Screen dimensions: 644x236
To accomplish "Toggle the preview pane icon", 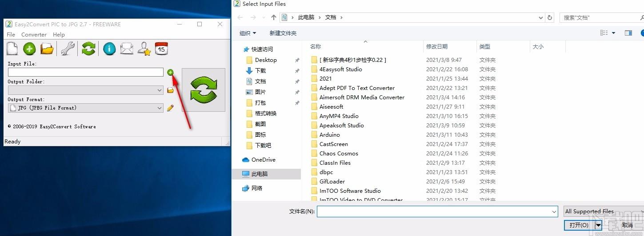I will (628, 33).
